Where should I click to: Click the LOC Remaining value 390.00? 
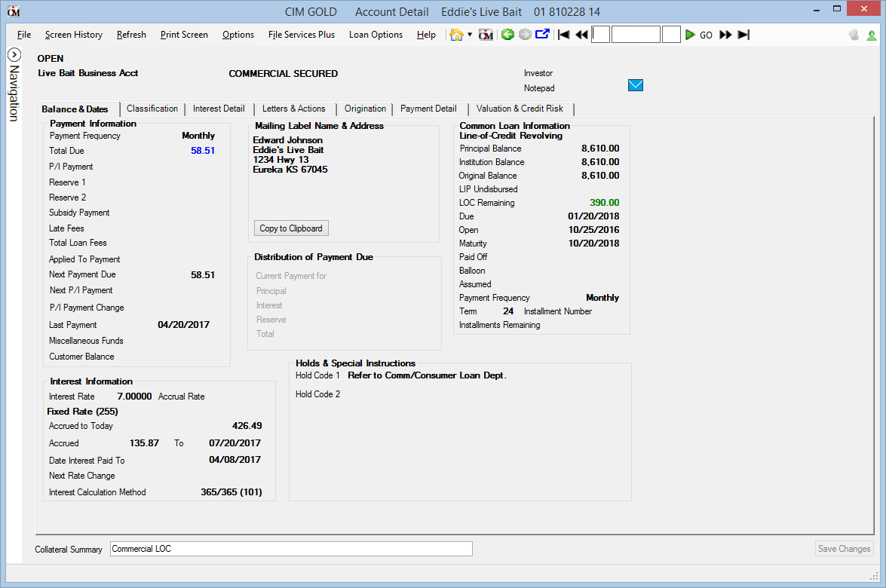605,203
